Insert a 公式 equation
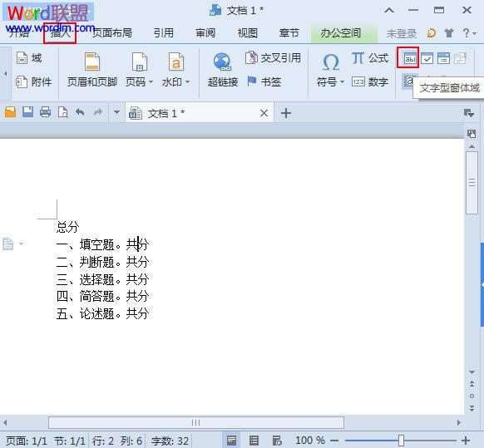The height and width of the screenshot is (448, 484). click(x=370, y=58)
